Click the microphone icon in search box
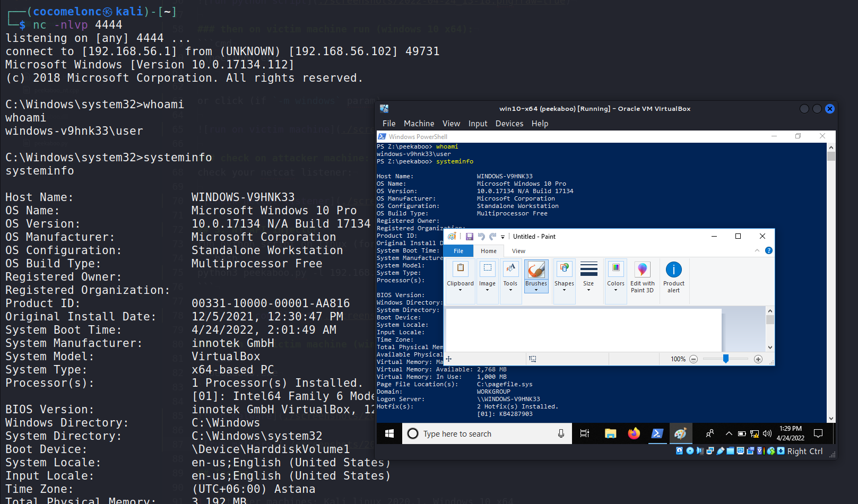This screenshot has width=858, height=504. 561,433
